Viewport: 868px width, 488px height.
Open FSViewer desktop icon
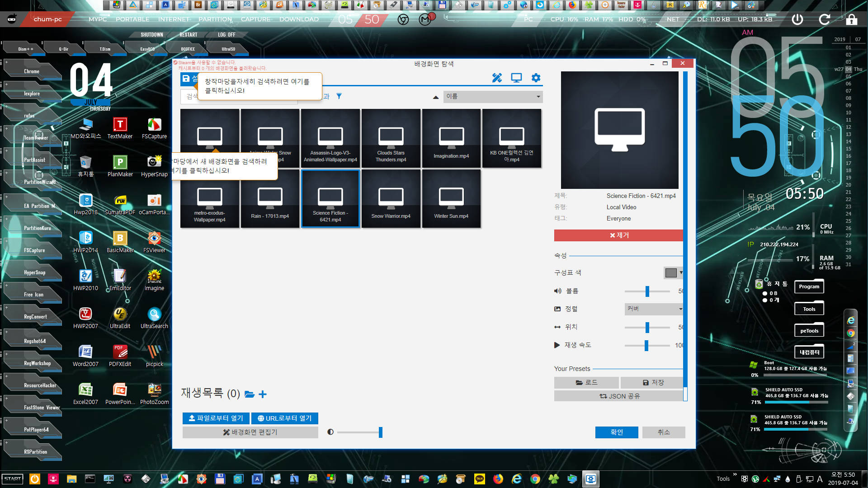click(154, 242)
